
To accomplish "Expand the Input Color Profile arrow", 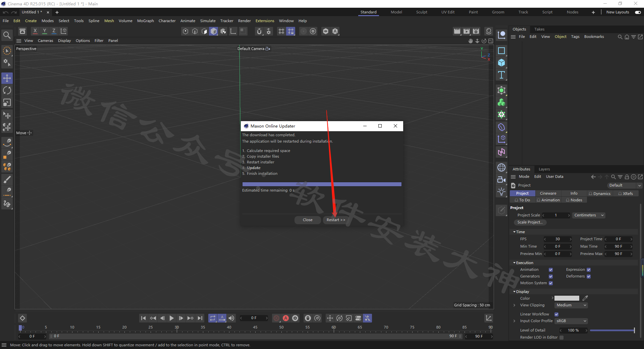I will tap(514, 321).
